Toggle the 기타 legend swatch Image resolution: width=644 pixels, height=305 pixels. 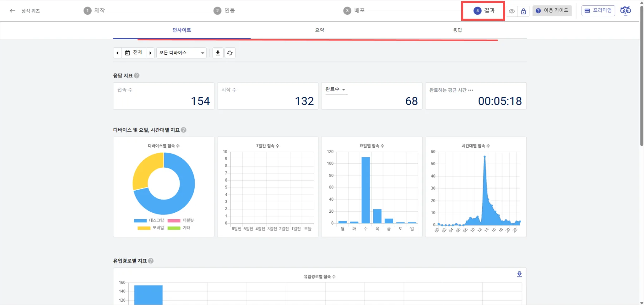[x=174, y=228]
